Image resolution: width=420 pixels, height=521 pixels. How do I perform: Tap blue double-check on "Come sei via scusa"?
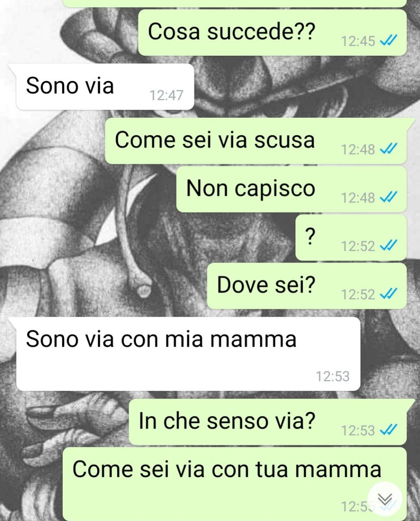click(388, 149)
